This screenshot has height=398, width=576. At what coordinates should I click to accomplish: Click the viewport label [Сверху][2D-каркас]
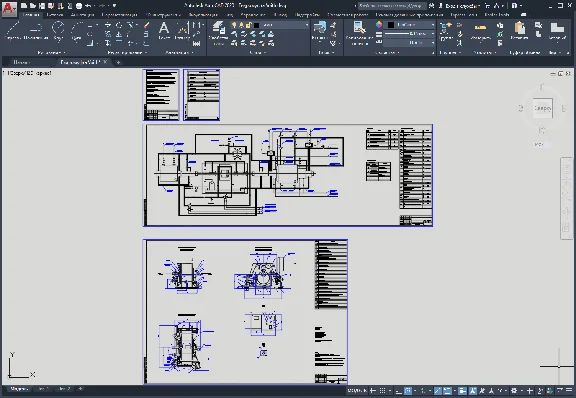click(x=28, y=73)
